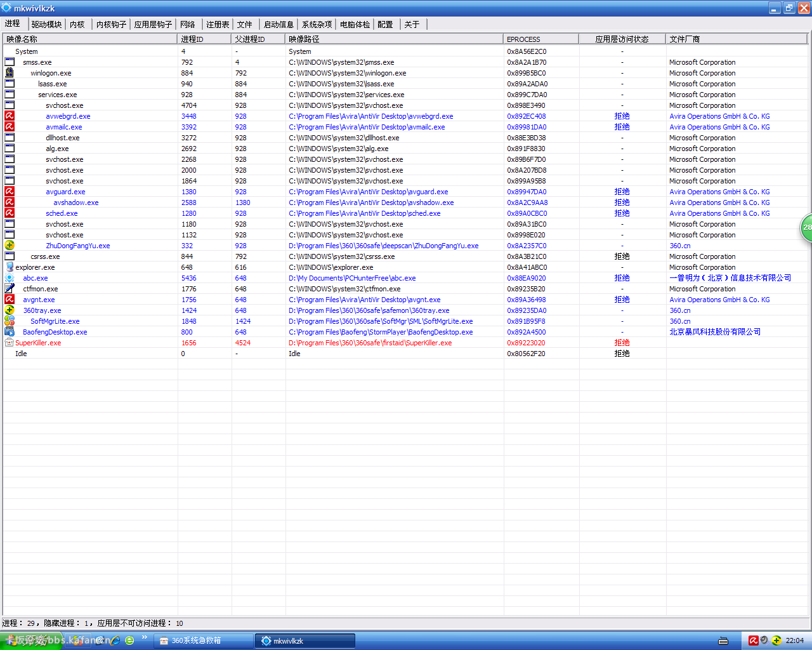The width and height of the screenshot is (812, 650).
Task: Open the 关于 tab
Action: point(412,24)
